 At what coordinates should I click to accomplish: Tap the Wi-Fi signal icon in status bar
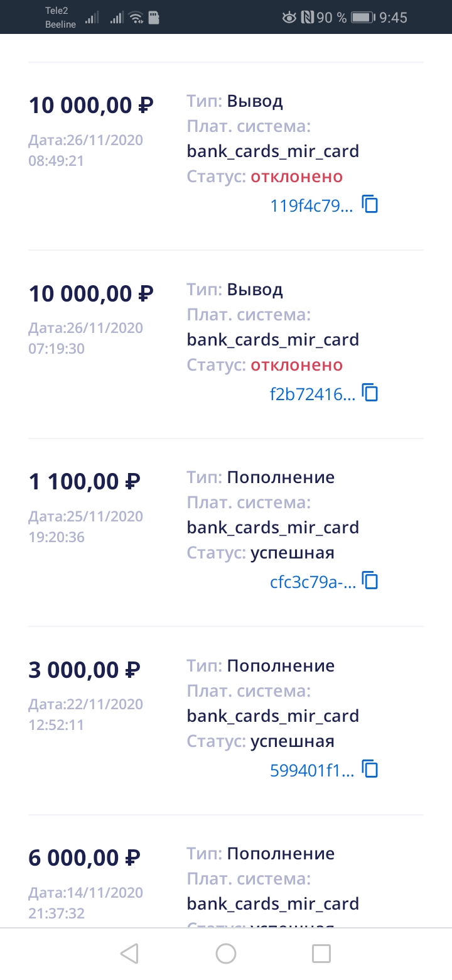point(136,18)
